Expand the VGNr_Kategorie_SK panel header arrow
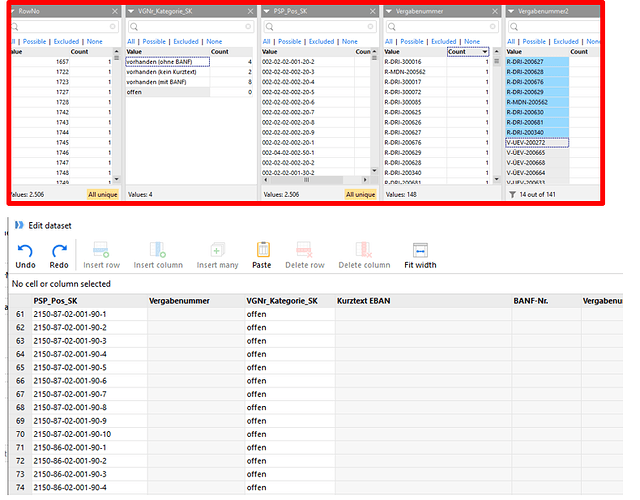This screenshot has height=500, width=640. coord(132,11)
